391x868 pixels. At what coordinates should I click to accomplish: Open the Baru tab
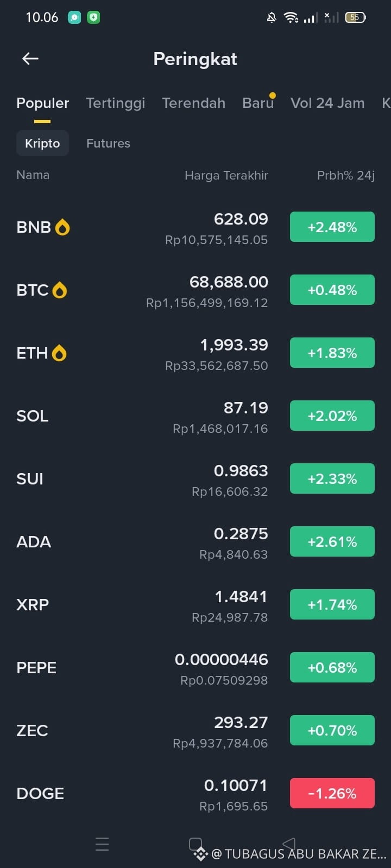pos(258,103)
